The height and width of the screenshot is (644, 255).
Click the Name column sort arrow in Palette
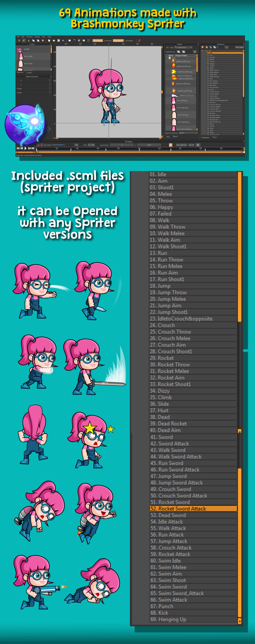(195, 55)
